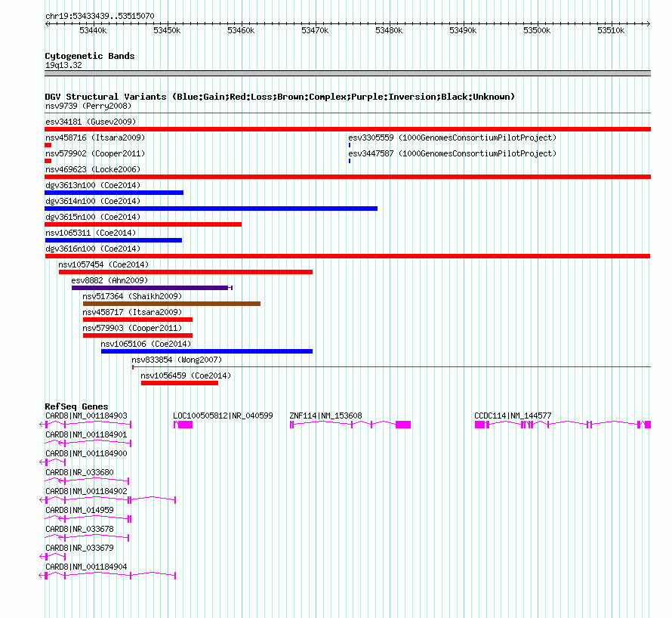Click the nsv833854 (Wong2007) label

click(177, 360)
